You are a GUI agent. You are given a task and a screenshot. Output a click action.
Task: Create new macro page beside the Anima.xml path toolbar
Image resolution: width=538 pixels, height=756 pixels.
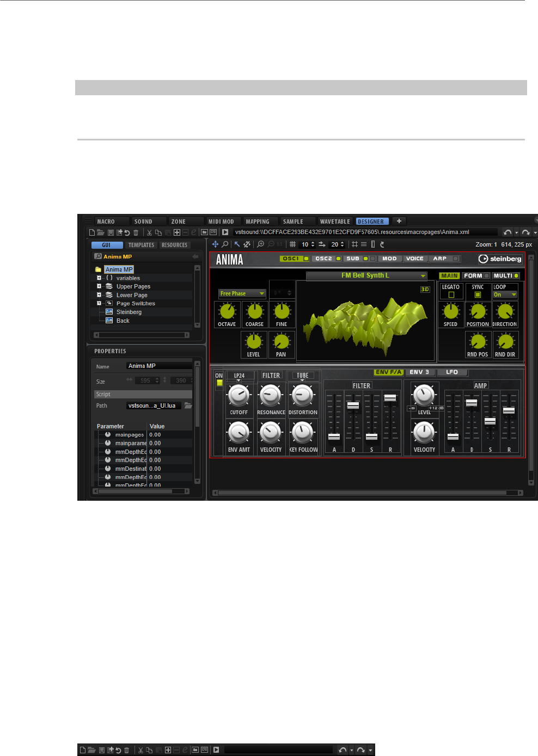click(x=92, y=232)
